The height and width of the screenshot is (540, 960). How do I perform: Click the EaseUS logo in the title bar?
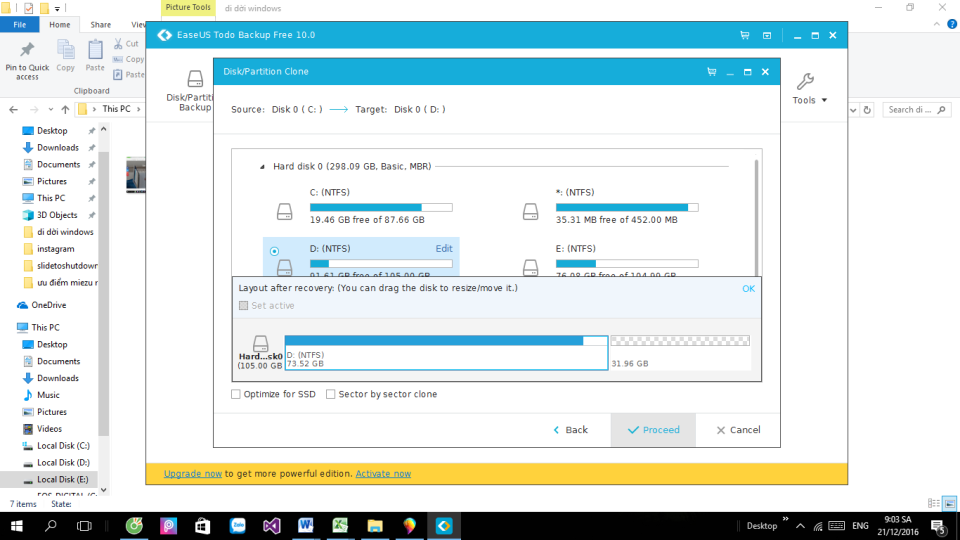[165, 36]
